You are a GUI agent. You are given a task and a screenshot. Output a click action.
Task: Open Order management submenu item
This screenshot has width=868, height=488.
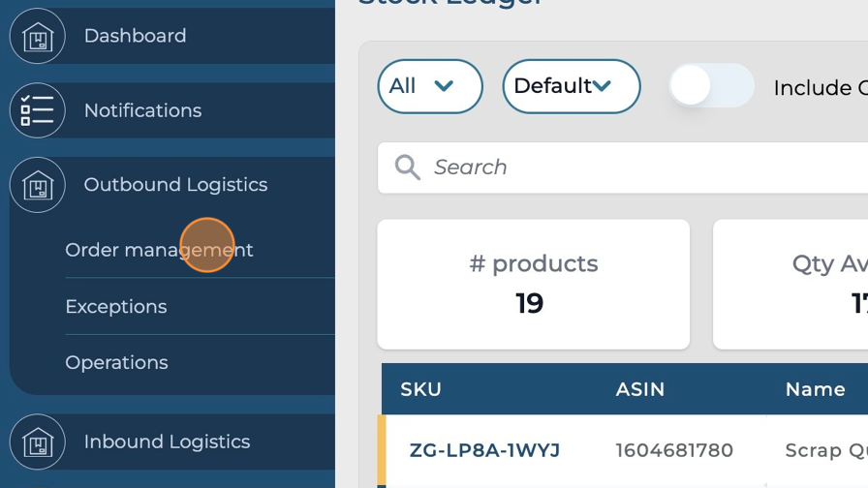coord(159,250)
